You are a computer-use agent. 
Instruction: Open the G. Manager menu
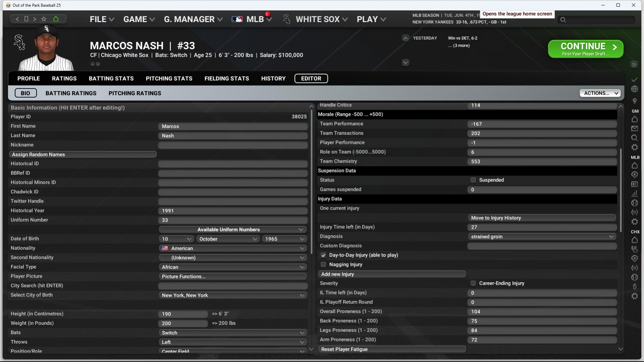[193, 19]
